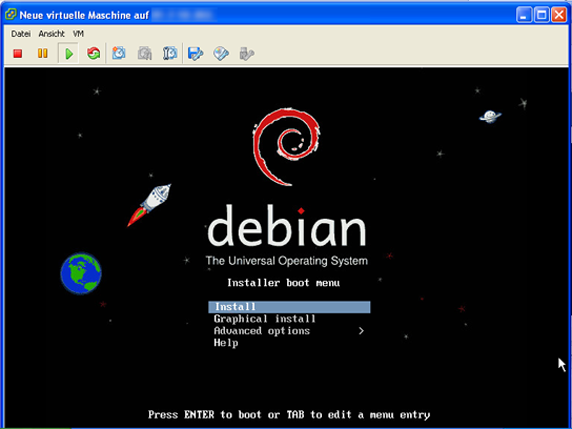Click the last grayed-out device icon in toolbar
The width and height of the screenshot is (572, 429).
pyautogui.click(x=247, y=54)
